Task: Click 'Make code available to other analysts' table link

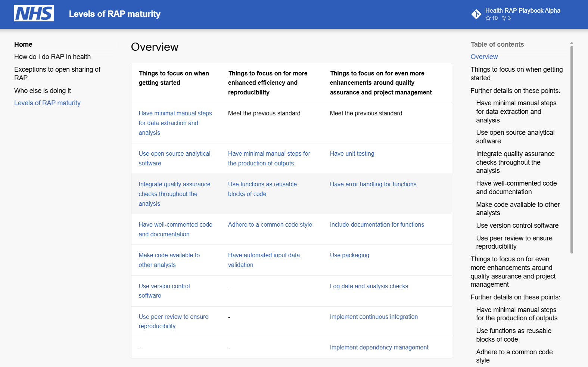Action: click(x=169, y=260)
